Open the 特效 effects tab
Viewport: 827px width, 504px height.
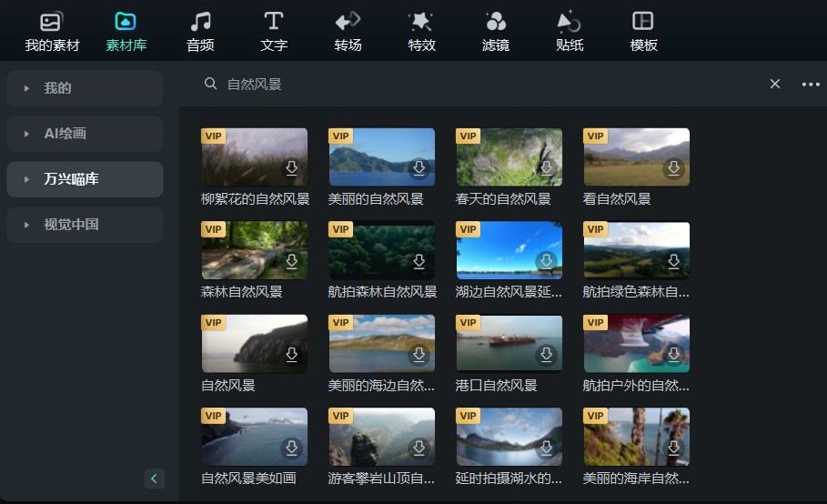pos(421,32)
